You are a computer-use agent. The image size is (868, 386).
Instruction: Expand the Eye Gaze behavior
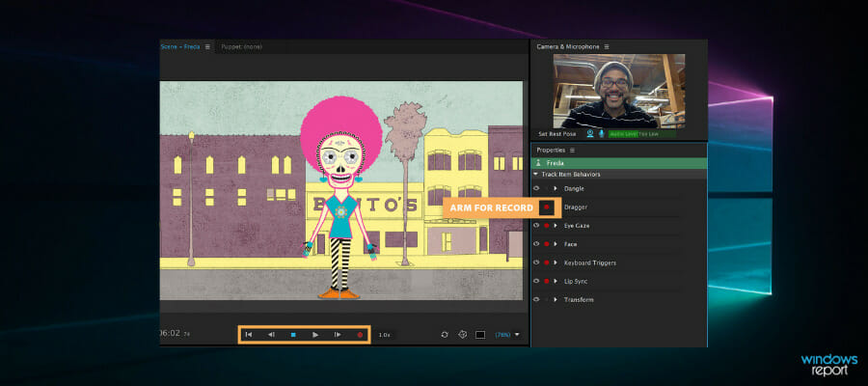(556, 226)
